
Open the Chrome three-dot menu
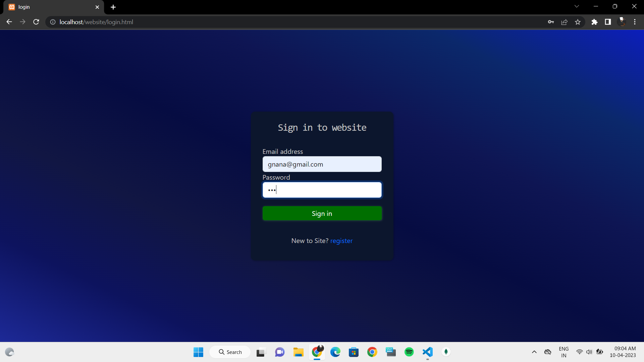635,22
